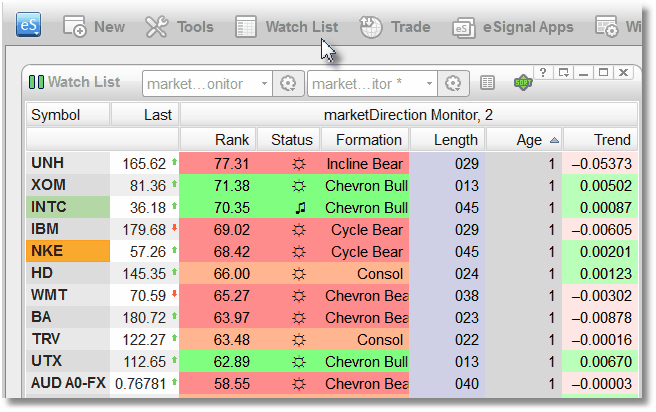Click the eSignal Apps icon
This screenshot has width=656, height=412.
pos(463,28)
